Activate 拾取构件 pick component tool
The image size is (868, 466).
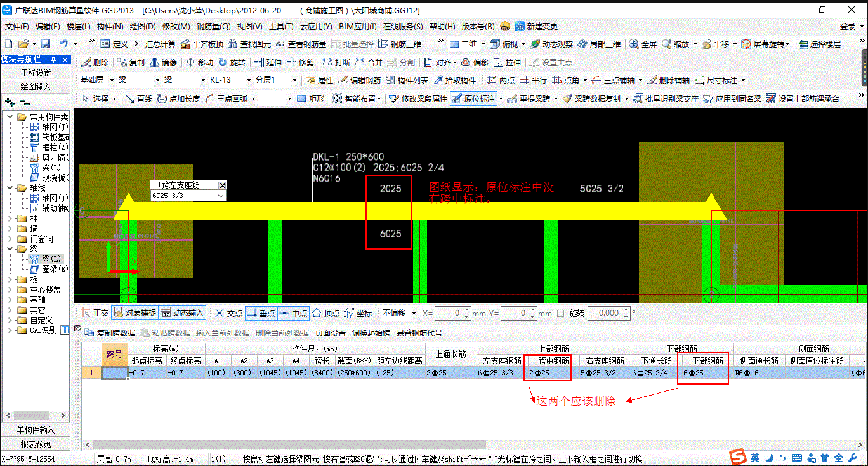[456, 80]
